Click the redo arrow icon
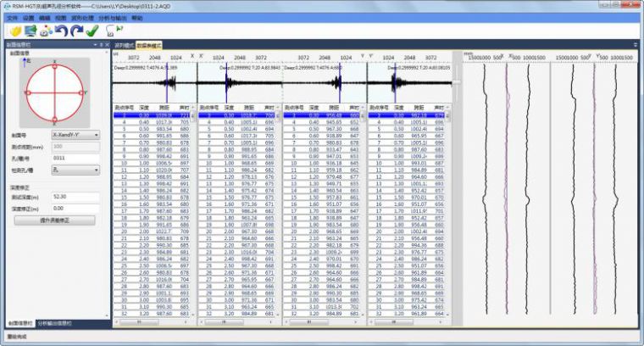 click(75, 31)
